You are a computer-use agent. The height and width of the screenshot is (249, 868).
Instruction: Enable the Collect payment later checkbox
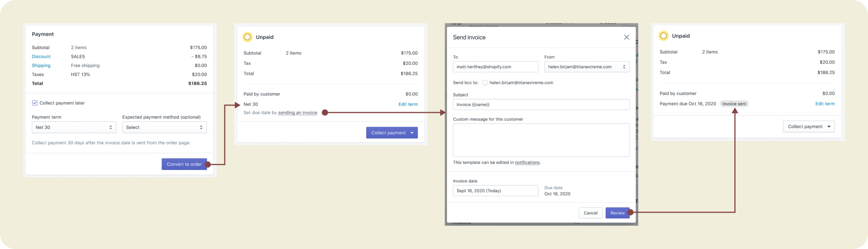35,103
